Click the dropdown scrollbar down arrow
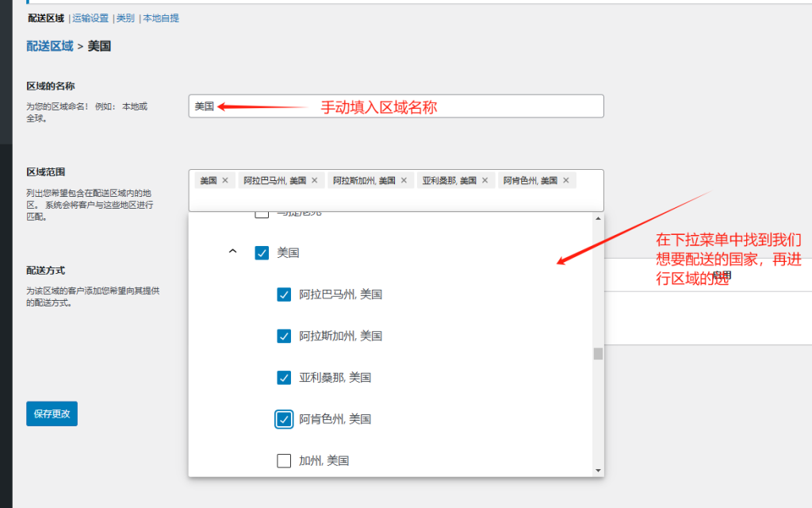 click(597, 470)
